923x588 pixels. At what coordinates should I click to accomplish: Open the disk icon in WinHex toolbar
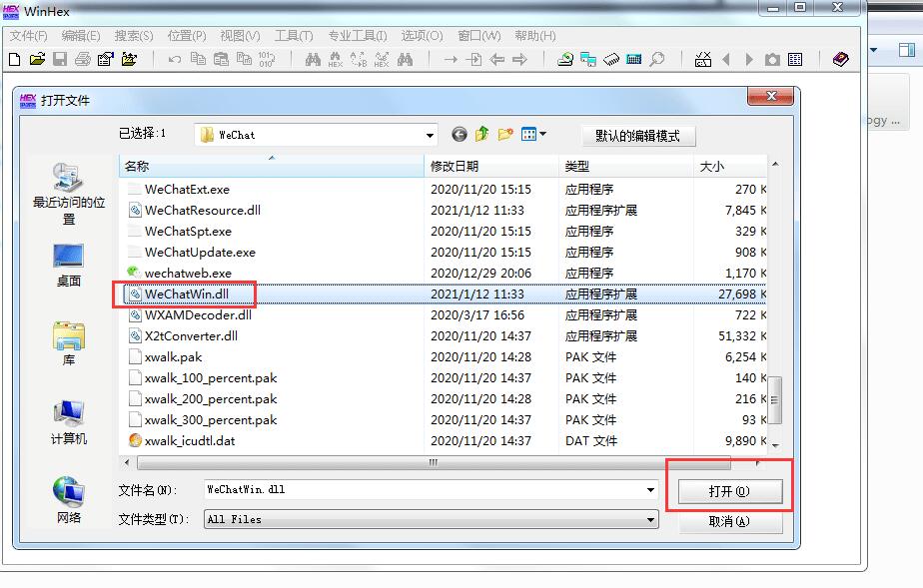pos(565,60)
